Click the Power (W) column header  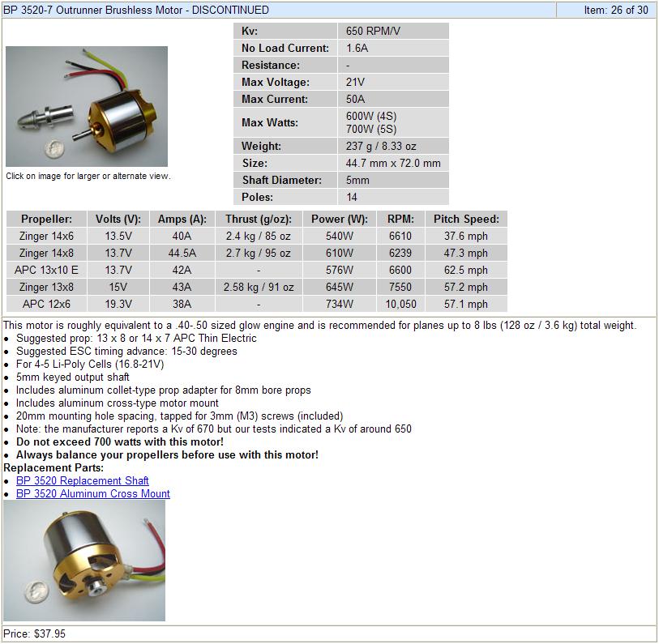(x=340, y=220)
